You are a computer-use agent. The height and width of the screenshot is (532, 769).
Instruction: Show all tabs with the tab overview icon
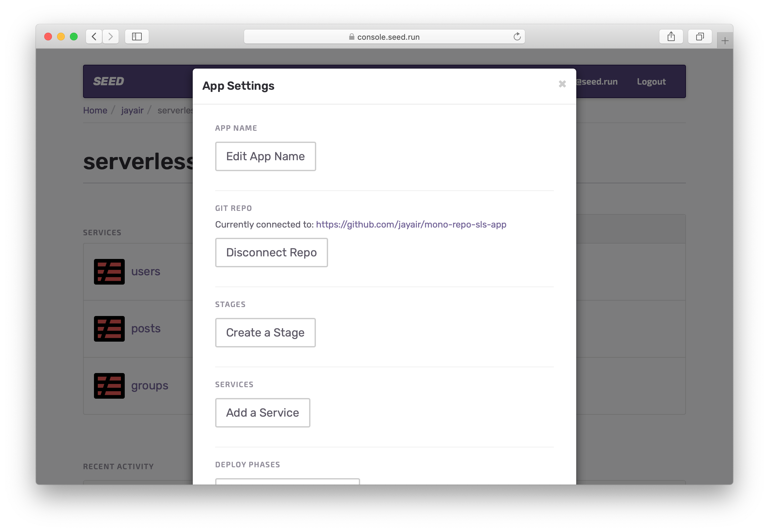(700, 36)
